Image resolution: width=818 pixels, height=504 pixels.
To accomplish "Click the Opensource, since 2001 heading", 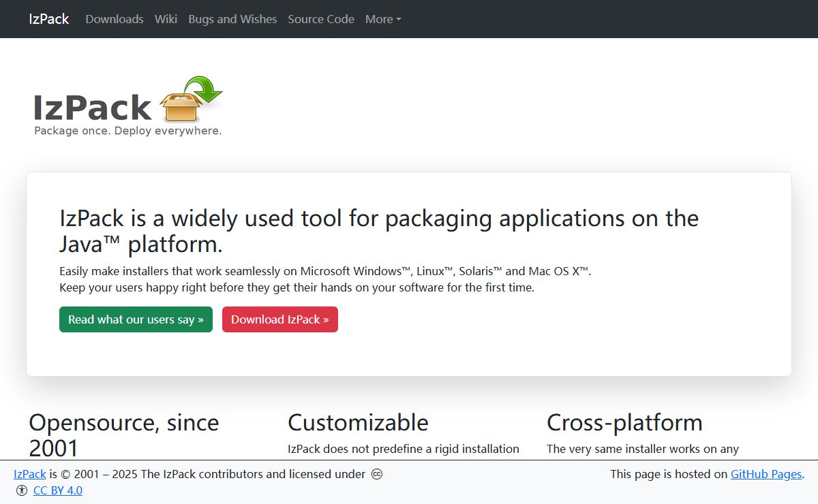I will point(124,435).
